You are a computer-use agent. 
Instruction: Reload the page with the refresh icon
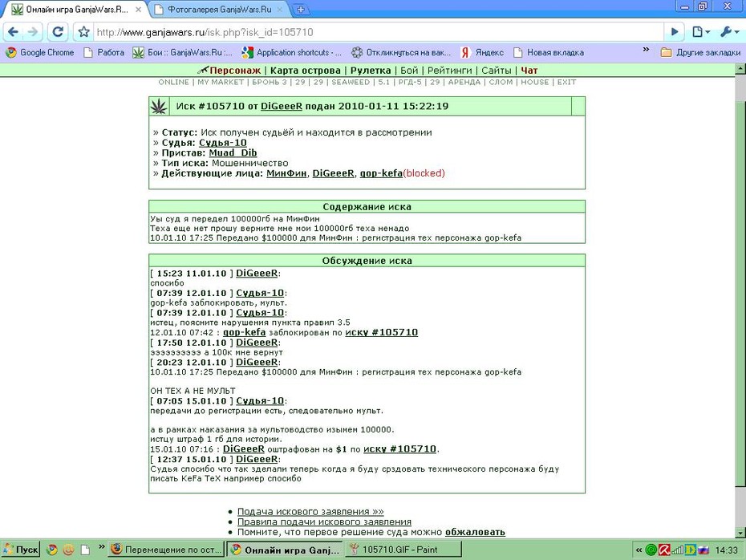tap(58, 32)
